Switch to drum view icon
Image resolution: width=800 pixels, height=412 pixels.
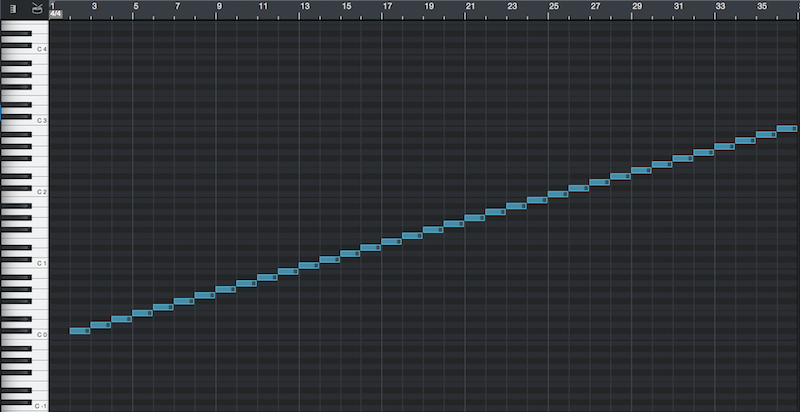37,8
